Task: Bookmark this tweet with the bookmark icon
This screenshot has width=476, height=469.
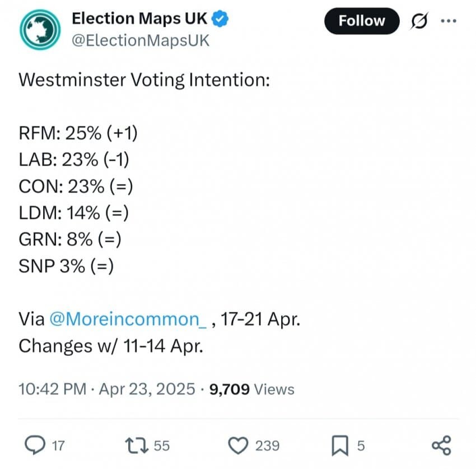Action: click(340, 445)
